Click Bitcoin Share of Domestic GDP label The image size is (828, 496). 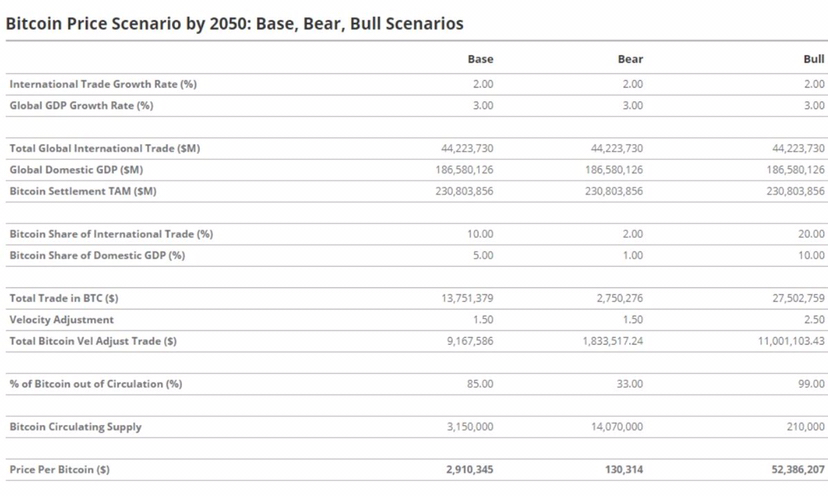pos(97,255)
